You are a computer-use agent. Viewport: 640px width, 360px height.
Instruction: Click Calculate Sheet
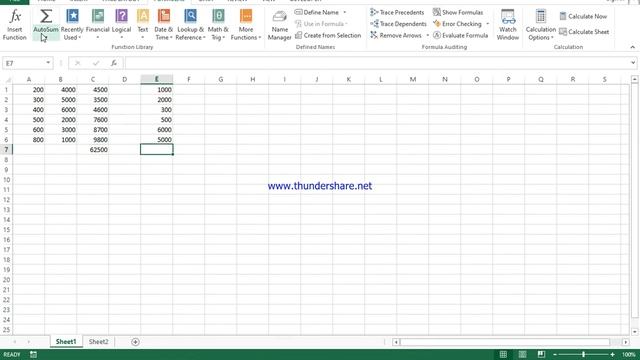coord(584,32)
